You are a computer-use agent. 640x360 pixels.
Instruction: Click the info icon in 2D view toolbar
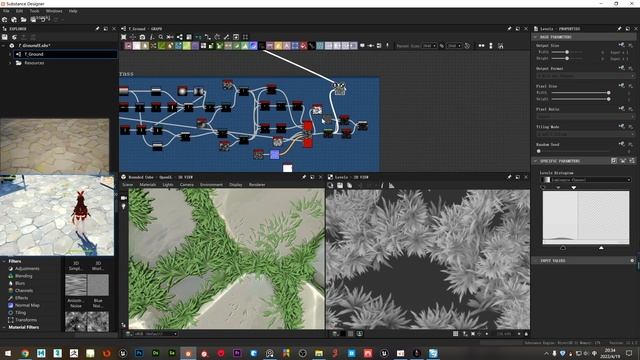point(382,185)
